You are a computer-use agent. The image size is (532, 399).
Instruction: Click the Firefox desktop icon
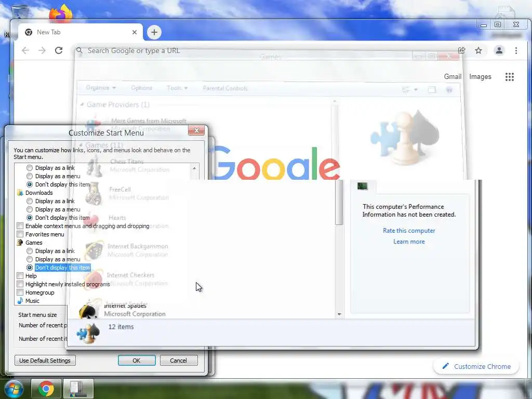pos(61,14)
